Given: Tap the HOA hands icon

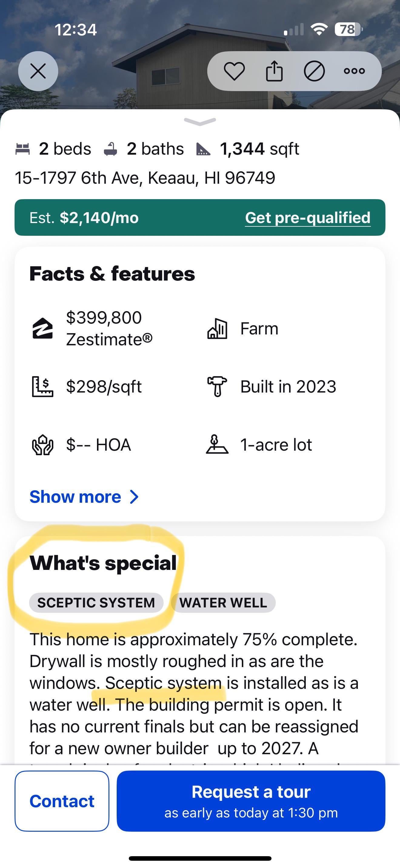Looking at the screenshot, I should 42,445.
